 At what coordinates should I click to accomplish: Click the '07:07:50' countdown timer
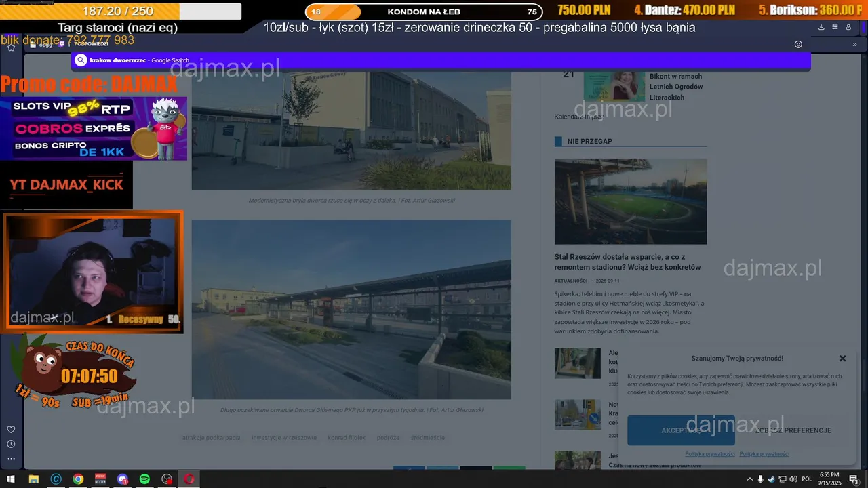pyautogui.click(x=90, y=376)
